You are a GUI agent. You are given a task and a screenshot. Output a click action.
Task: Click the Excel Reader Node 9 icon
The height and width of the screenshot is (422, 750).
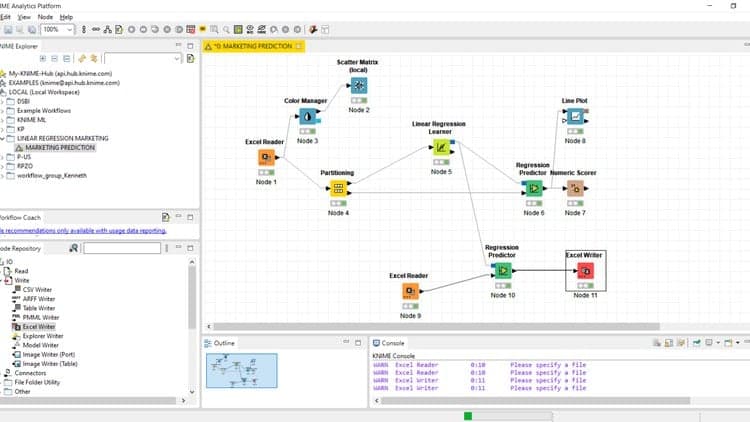[x=410, y=291]
